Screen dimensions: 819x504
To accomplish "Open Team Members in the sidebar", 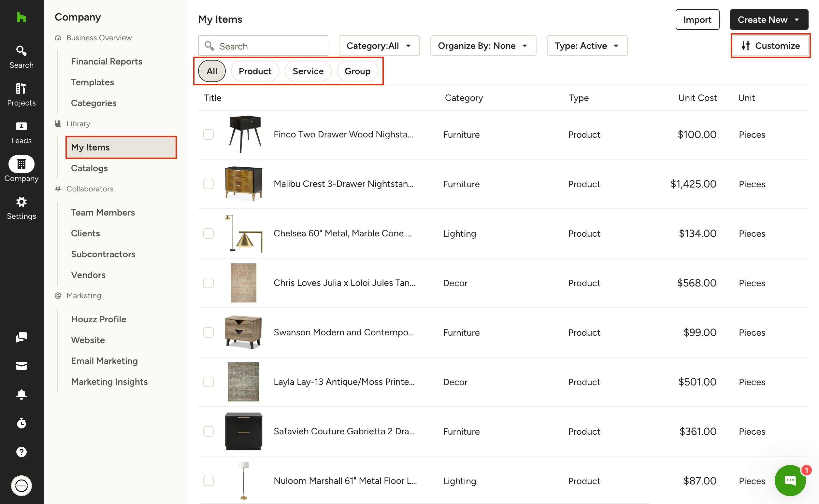I will (x=103, y=213).
